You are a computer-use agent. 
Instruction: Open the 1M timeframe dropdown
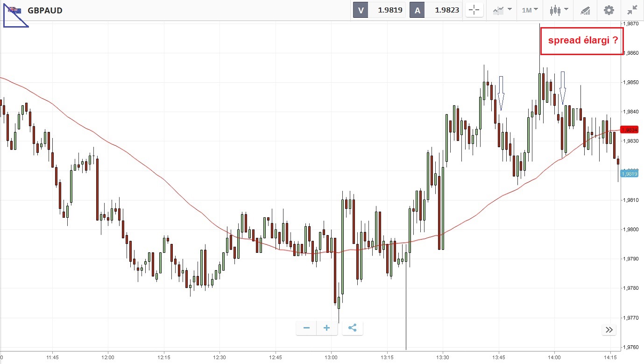click(530, 10)
